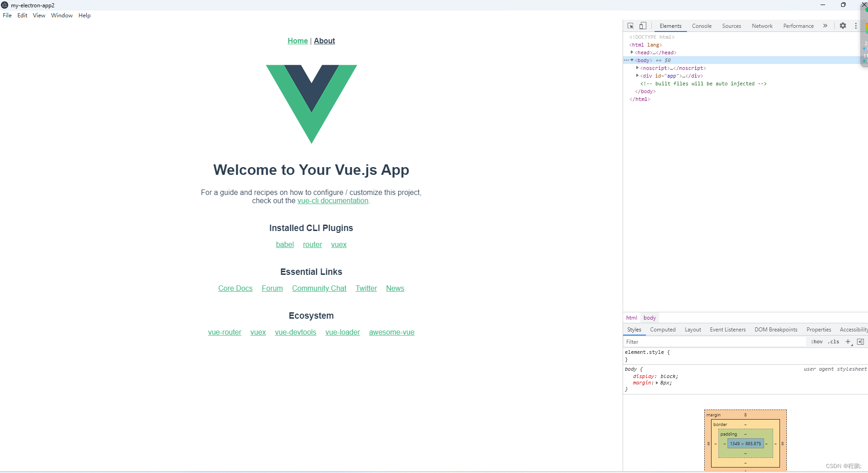Image resolution: width=868 pixels, height=473 pixels.
Task: Open DevTools settings gear
Action: pos(843,26)
